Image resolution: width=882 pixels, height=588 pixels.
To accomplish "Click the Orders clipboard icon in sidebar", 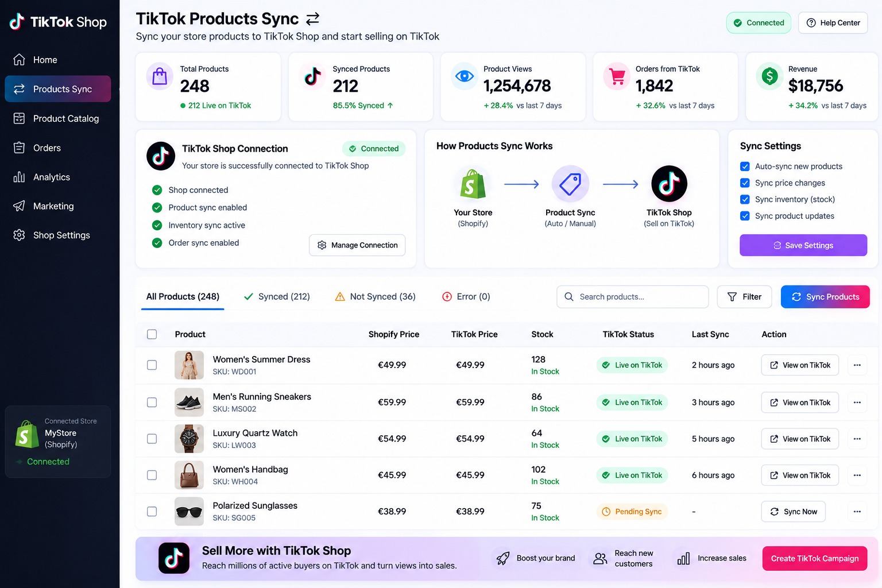I will tap(19, 148).
